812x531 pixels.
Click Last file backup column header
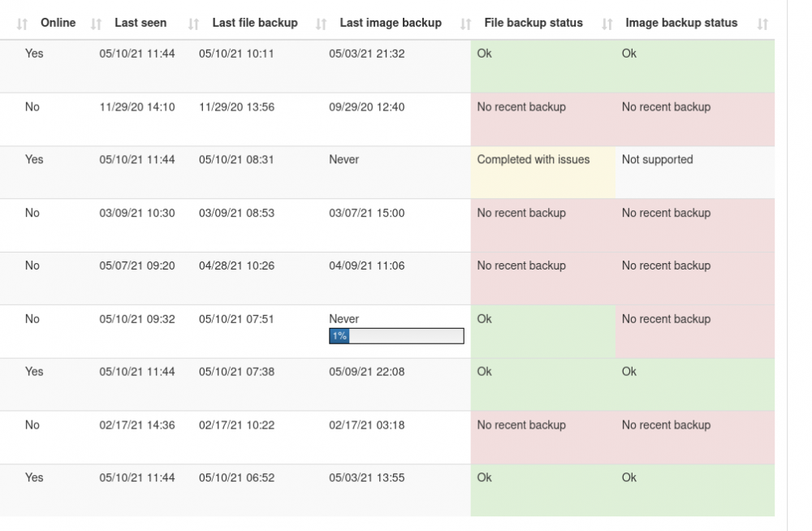tap(255, 23)
